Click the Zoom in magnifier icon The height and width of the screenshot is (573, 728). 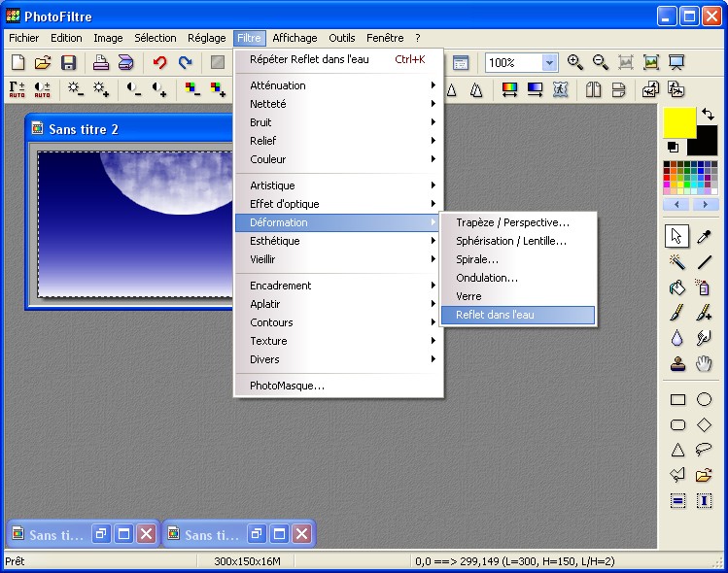(574, 62)
